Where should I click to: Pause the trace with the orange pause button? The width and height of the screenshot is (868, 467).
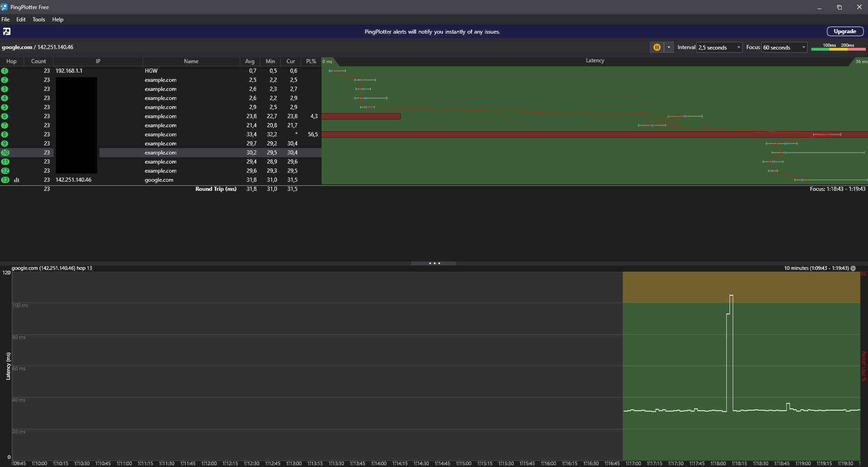point(657,47)
